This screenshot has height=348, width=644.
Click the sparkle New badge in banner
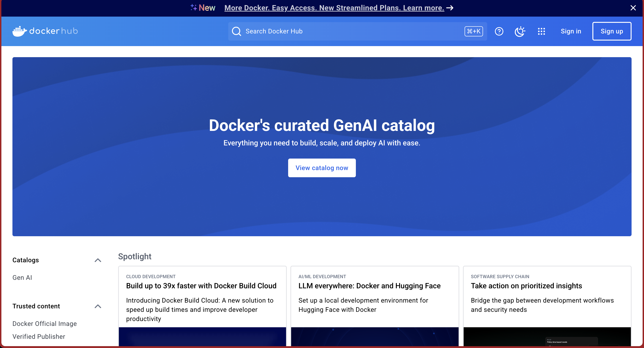(203, 8)
